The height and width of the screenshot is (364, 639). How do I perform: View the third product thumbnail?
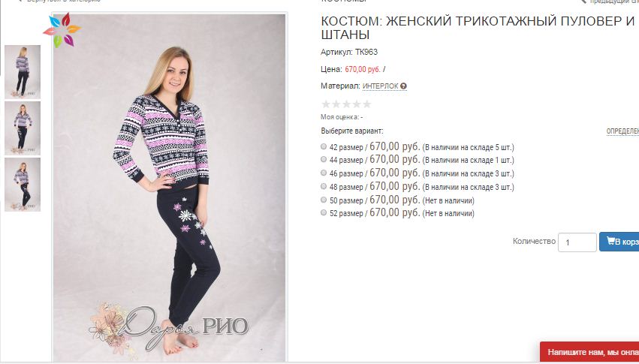point(23,185)
